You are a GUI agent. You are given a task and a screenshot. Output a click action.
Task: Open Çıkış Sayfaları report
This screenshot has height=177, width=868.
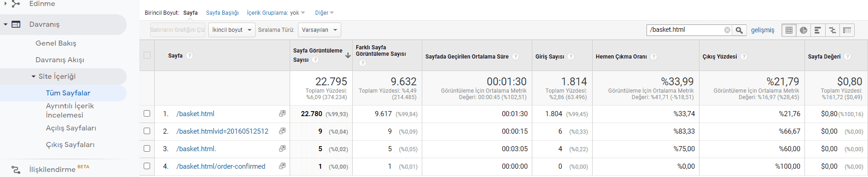(x=70, y=145)
